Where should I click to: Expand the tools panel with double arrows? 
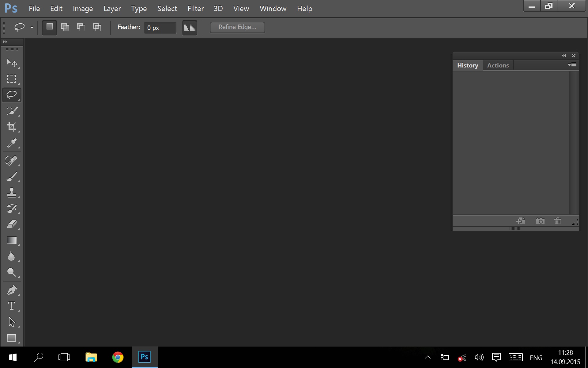5,42
